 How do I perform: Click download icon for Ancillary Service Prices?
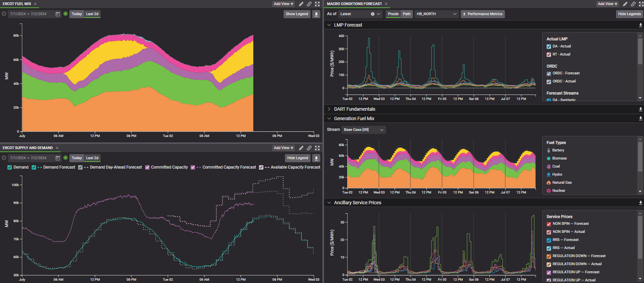(640, 203)
